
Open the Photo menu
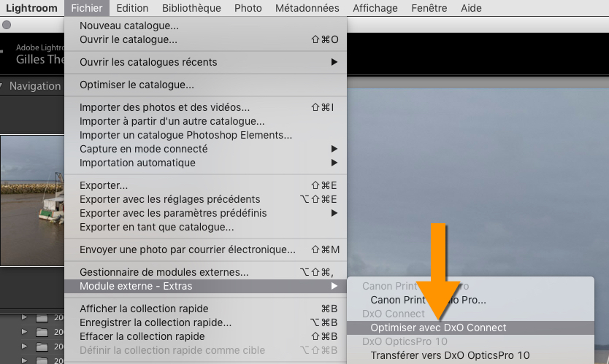248,8
